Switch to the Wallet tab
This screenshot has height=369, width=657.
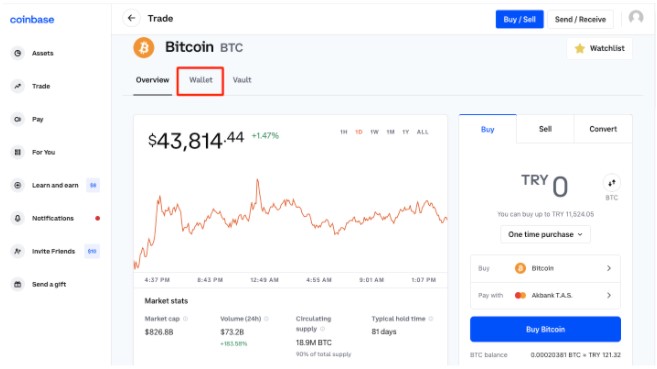(x=201, y=80)
